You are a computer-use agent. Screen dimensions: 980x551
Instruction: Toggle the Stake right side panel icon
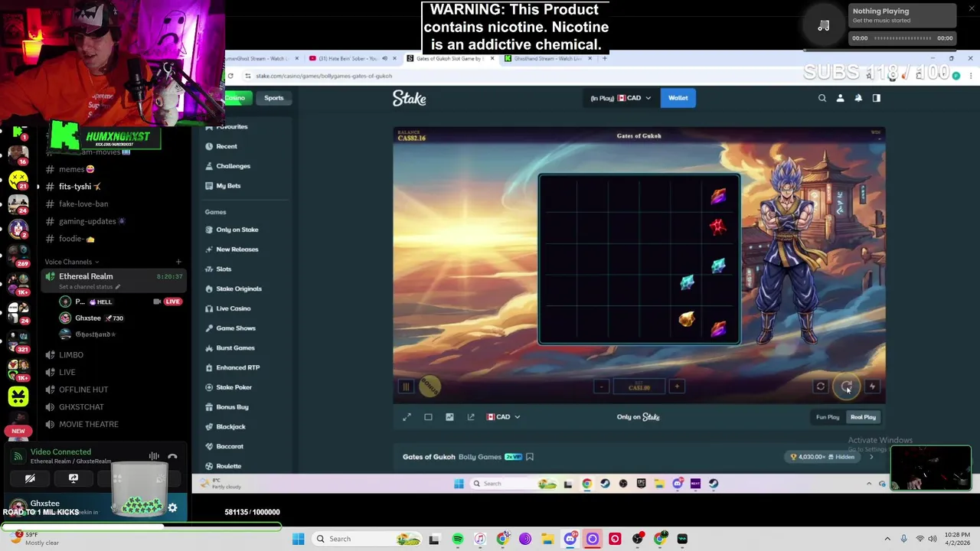pos(877,98)
